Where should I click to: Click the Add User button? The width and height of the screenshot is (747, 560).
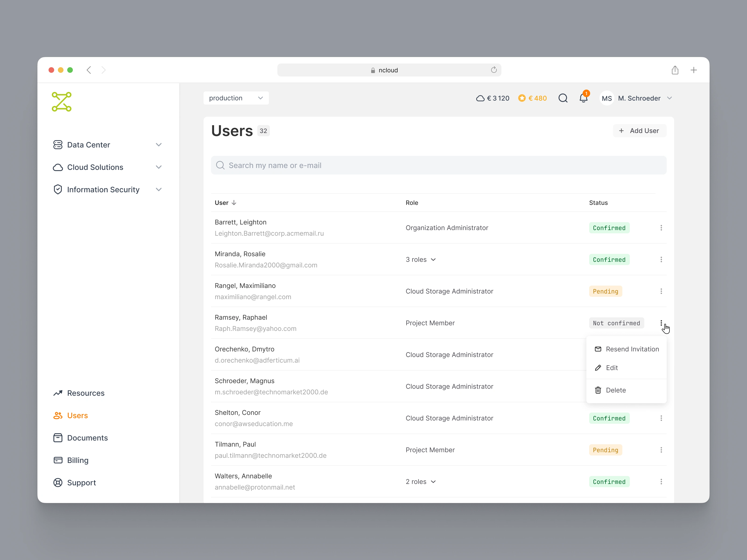pos(639,131)
